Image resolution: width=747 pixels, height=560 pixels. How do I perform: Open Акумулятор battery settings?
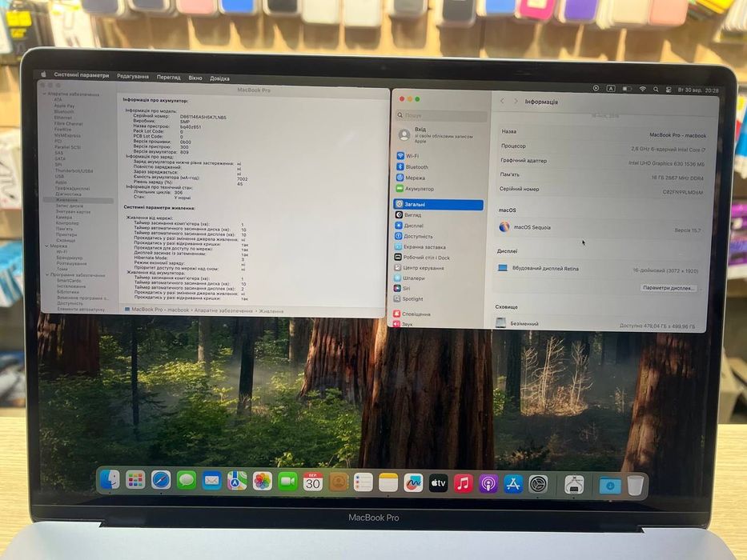pos(415,189)
